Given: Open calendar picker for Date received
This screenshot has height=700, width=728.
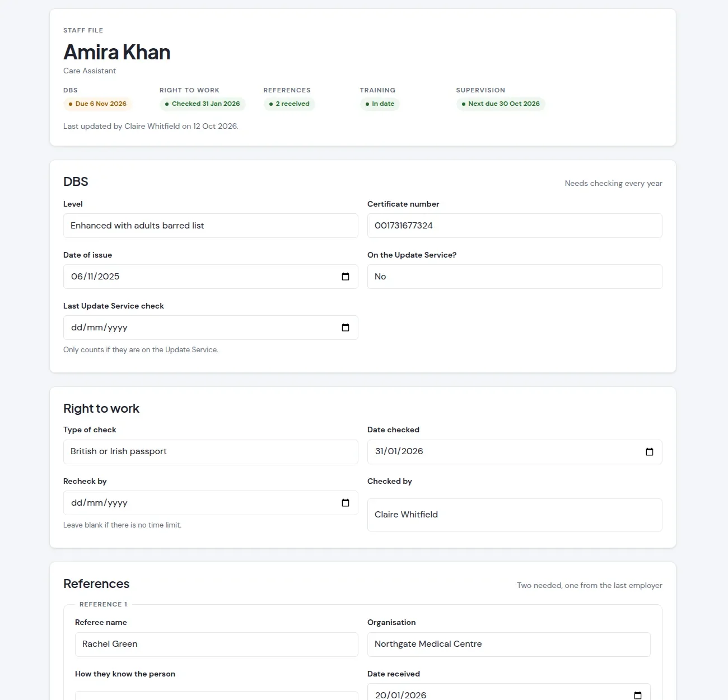Looking at the screenshot, I should (638, 695).
